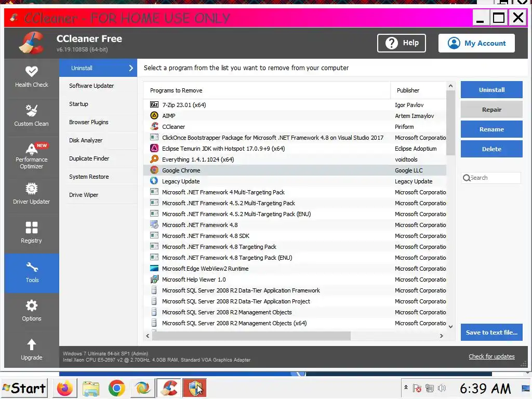Select the Uninstall tools menu item

point(98,68)
